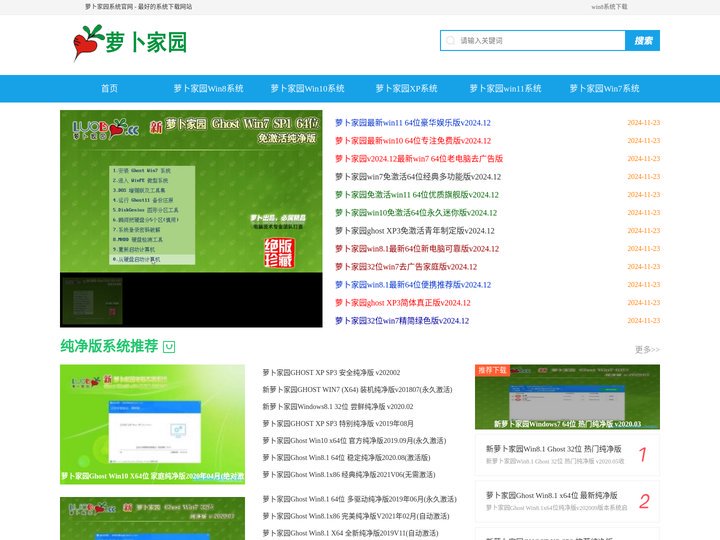Click the 更多>> link
720x540 pixels.
coord(647,349)
